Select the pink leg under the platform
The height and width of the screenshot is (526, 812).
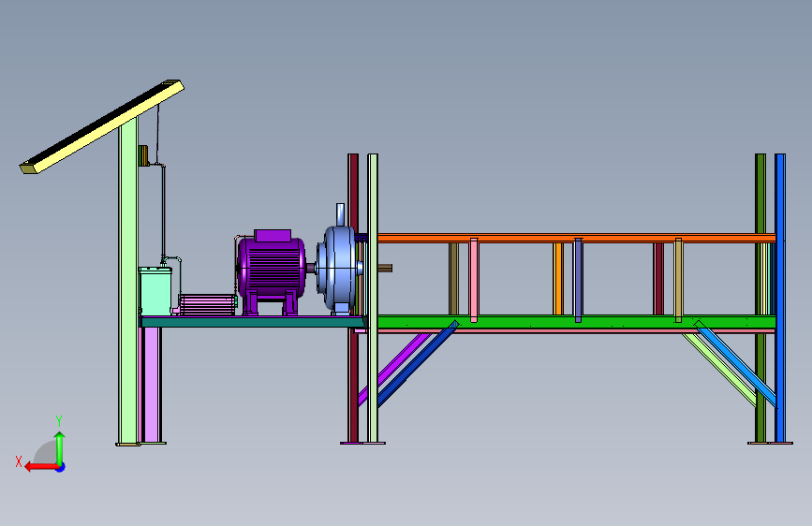(x=151, y=385)
